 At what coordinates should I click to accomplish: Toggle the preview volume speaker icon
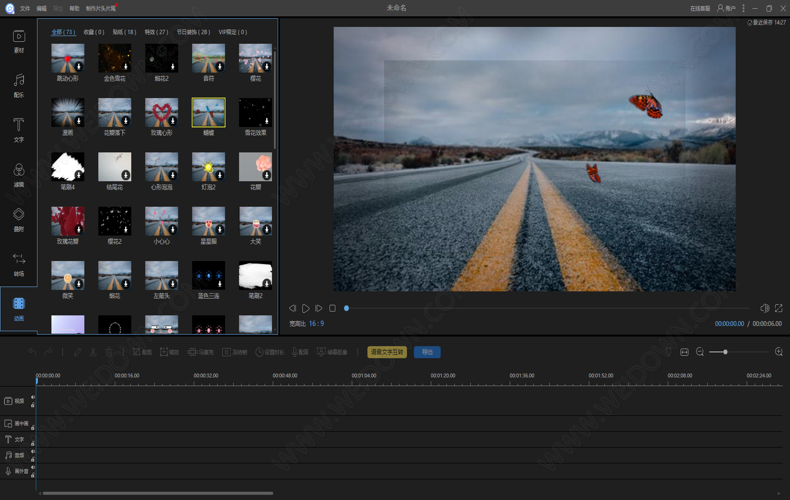coord(764,308)
